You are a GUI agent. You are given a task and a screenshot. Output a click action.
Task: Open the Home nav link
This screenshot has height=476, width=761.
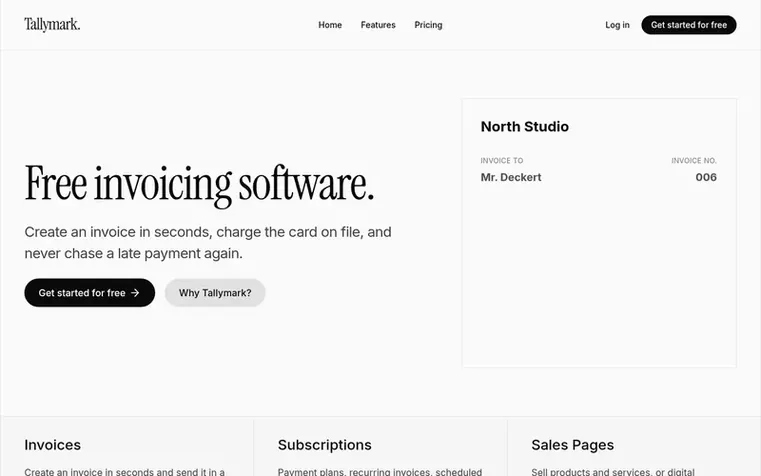330,25
